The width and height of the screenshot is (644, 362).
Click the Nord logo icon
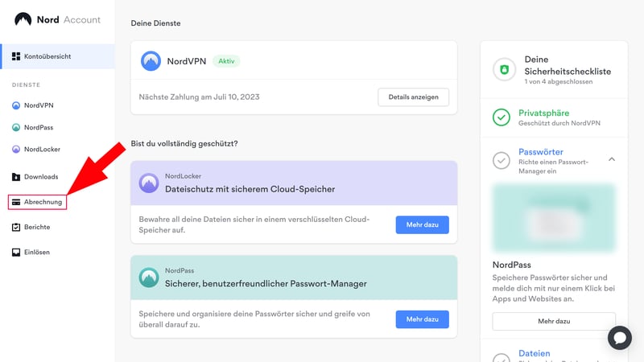pos(23,19)
